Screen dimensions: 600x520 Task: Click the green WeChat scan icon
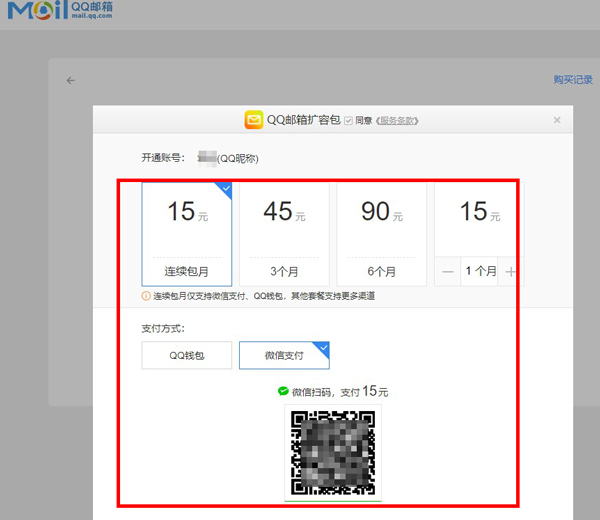coord(283,391)
